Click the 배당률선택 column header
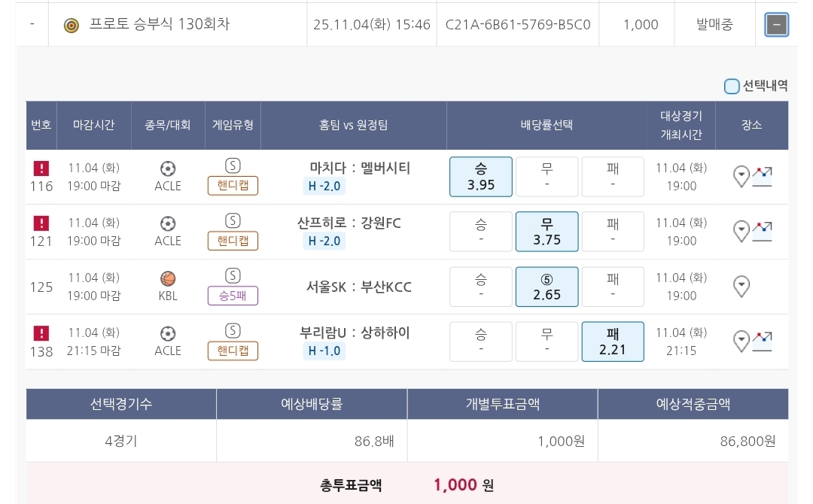 (x=547, y=125)
